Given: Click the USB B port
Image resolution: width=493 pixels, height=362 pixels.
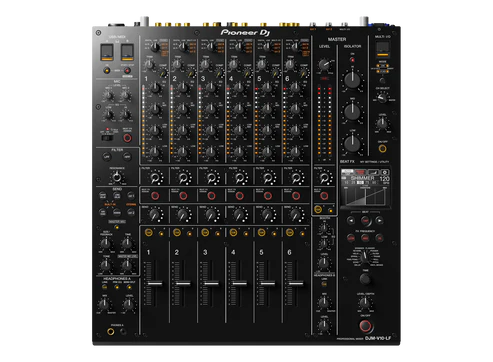Looking at the screenshot, I should pyautogui.click(x=127, y=52).
